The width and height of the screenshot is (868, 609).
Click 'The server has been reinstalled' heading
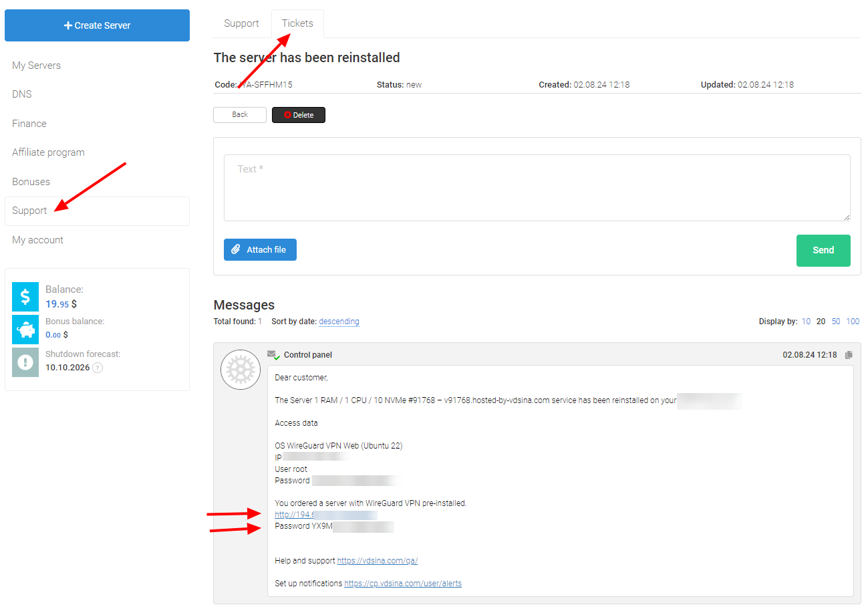pyautogui.click(x=307, y=58)
